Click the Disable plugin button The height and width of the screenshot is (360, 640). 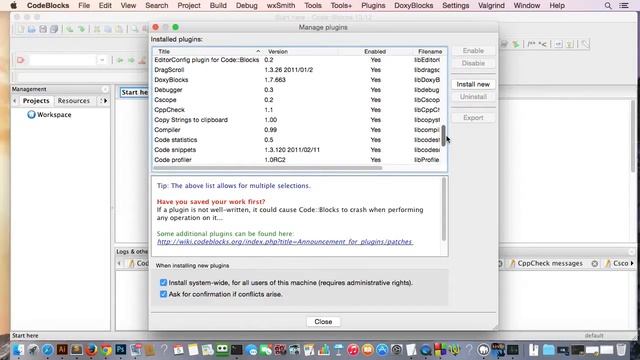click(x=473, y=63)
